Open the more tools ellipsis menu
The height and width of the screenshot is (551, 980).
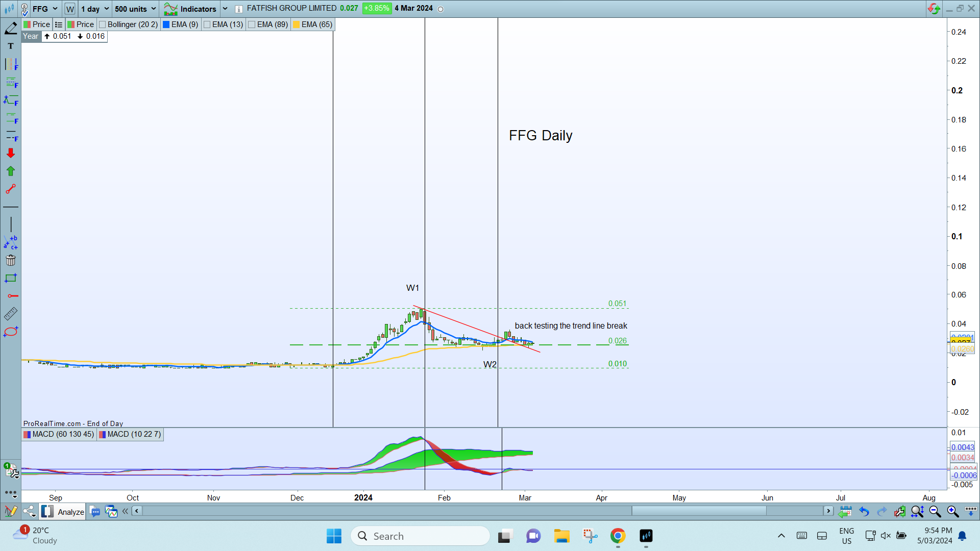pyautogui.click(x=11, y=493)
